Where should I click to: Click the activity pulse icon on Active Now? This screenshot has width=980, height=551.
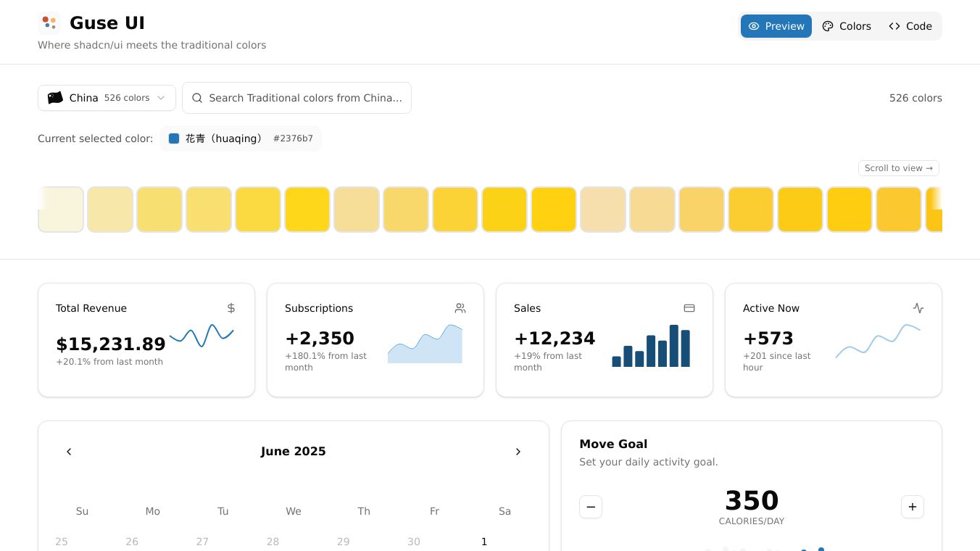918,308
